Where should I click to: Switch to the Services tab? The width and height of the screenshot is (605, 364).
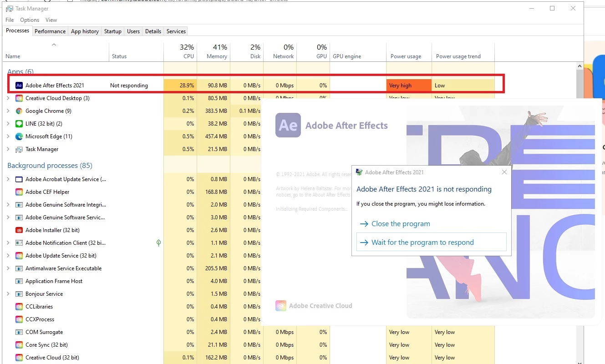176,31
